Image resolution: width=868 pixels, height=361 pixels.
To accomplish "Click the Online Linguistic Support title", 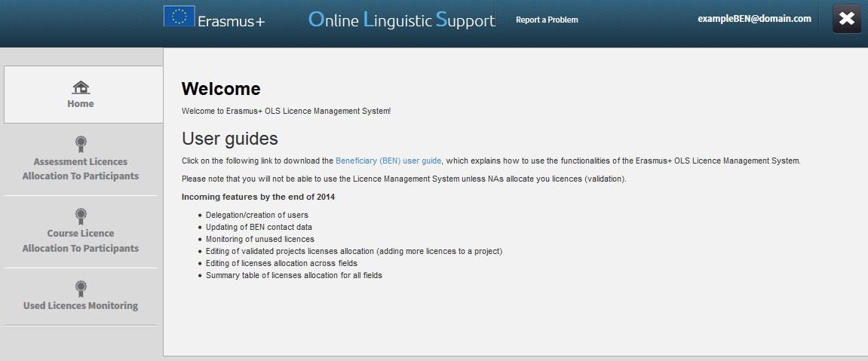I will [x=401, y=20].
